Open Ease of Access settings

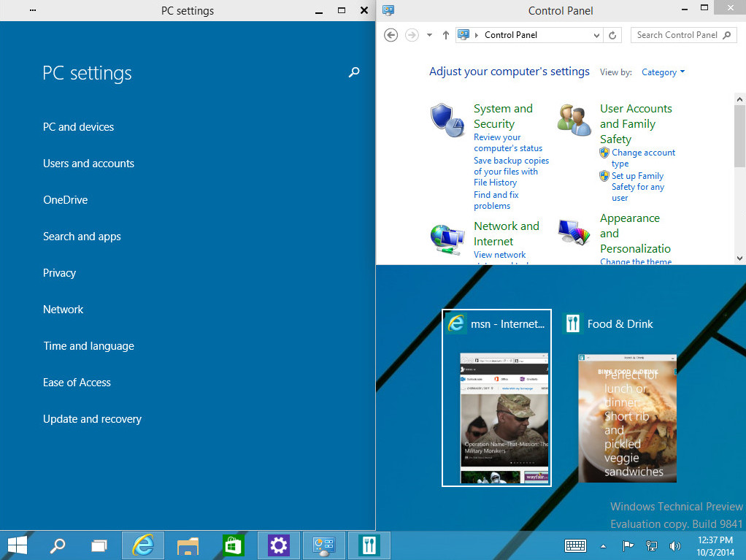[77, 383]
